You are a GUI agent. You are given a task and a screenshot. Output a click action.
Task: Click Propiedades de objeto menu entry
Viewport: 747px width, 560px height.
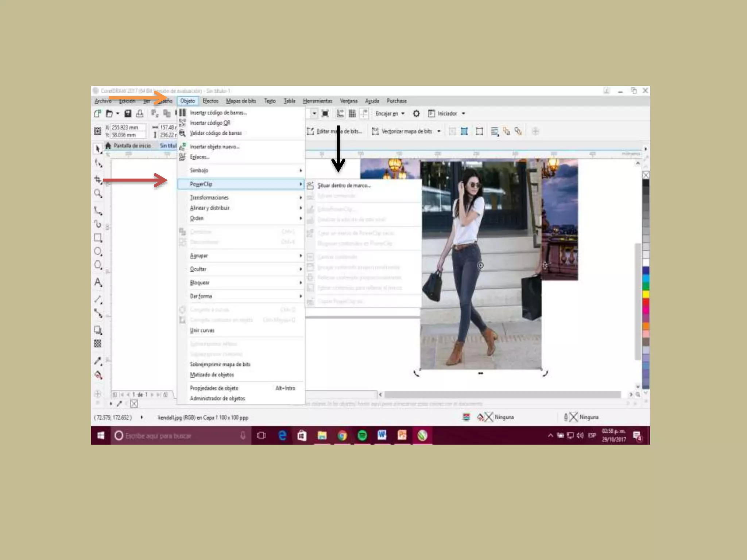pos(214,388)
